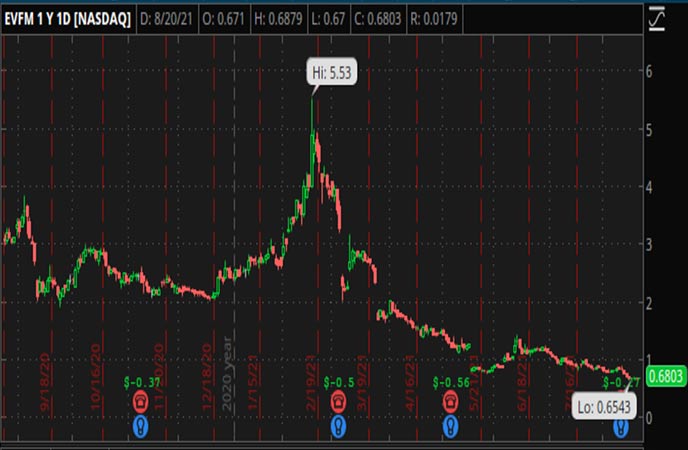Click the date readout D: 8/20/21
Image resolution: width=688 pixels, height=450 pixels.
pyautogui.click(x=166, y=19)
